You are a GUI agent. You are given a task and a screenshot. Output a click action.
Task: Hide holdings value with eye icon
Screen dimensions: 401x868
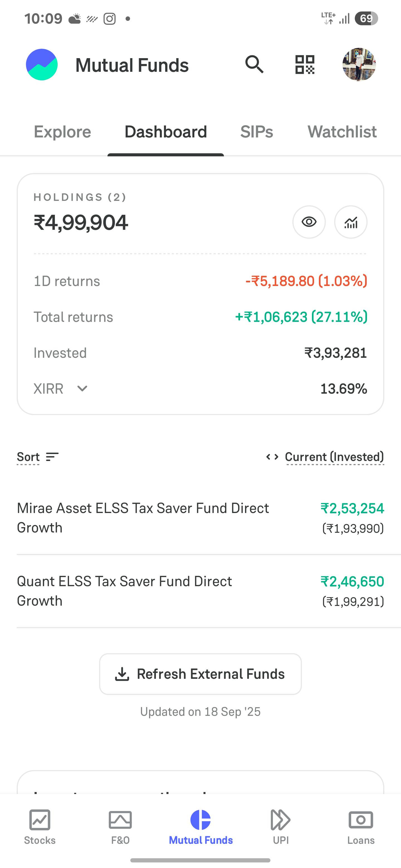[309, 222]
